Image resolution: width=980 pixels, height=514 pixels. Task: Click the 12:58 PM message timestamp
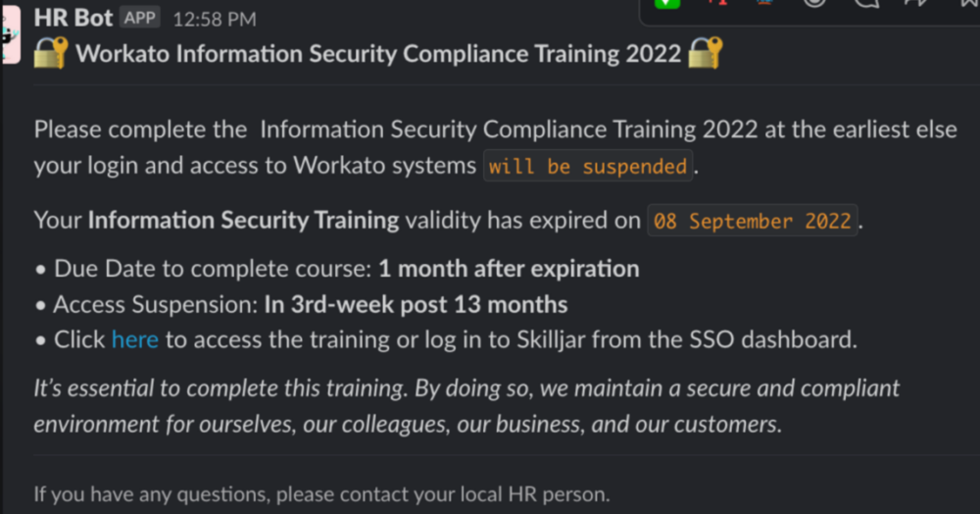tap(215, 19)
